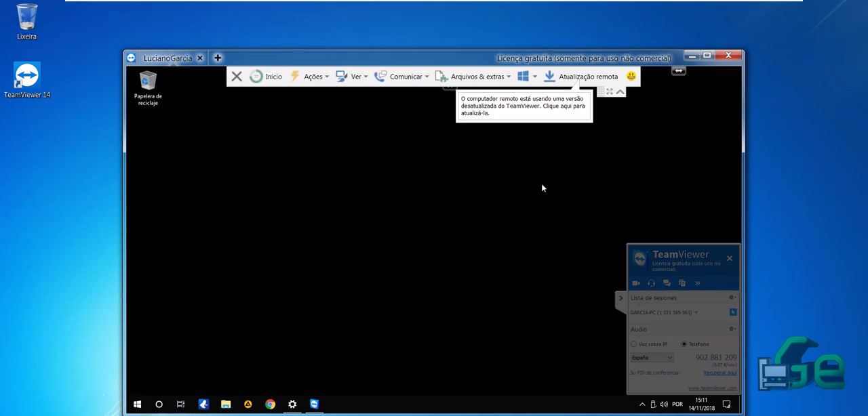Open the remote Papelera de reciclaje icon
This screenshot has height=416, width=868.
(148, 89)
